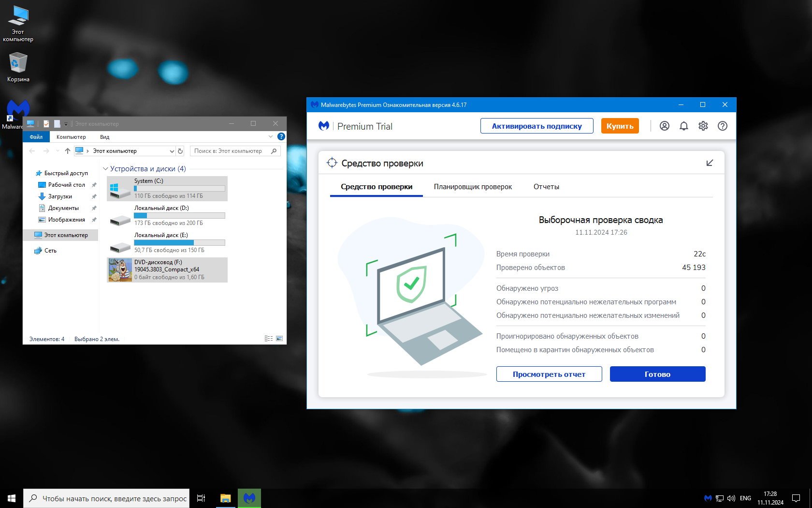Refresh the Explorer address bar location
This screenshot has height=508, width=812.
tap(180, 151)
